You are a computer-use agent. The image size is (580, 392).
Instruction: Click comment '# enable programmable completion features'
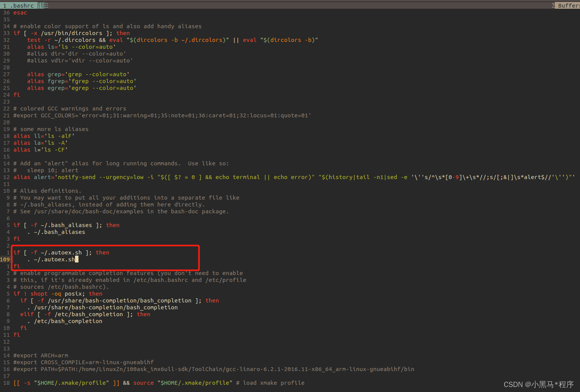point(128,273)
